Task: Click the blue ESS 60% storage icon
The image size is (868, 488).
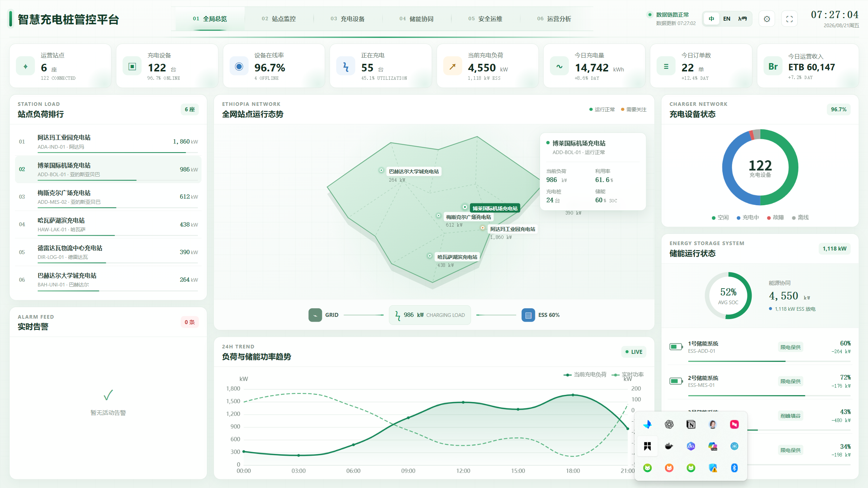Action: 528,315
